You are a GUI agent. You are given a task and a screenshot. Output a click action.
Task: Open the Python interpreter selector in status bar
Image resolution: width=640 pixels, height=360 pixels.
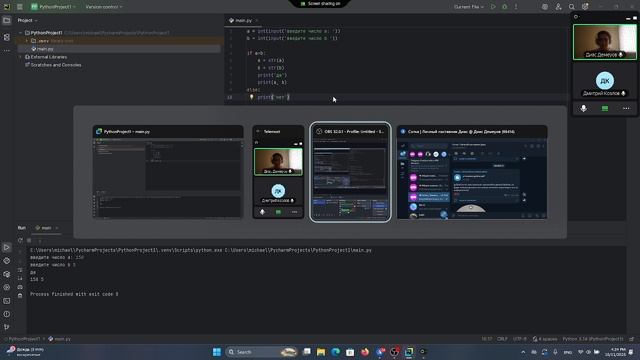593,339
